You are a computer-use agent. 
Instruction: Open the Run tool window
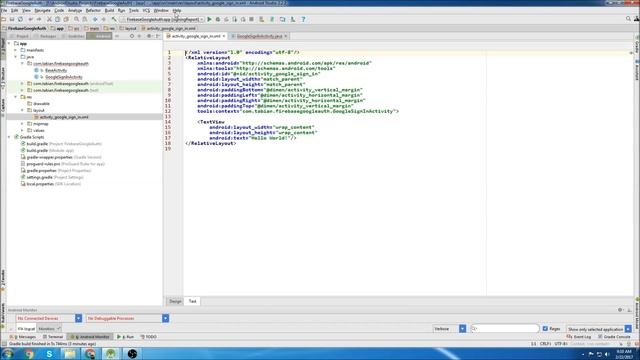click(126, 337)
